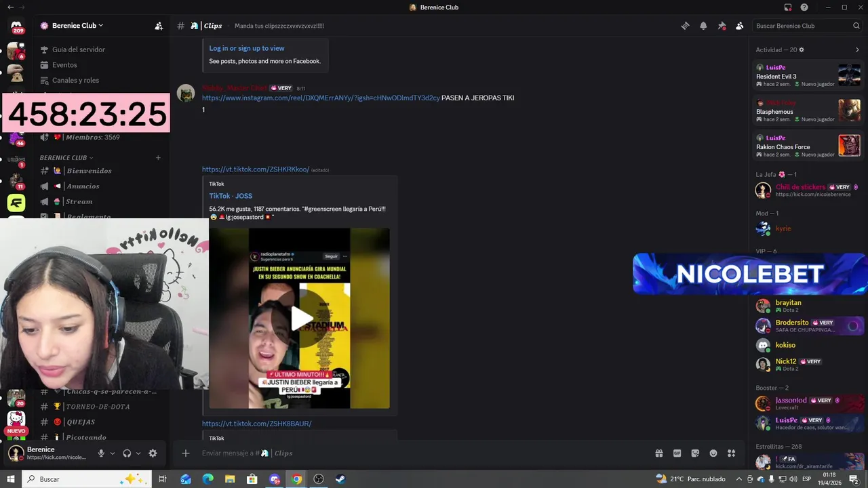Image resolution: width=868 pixels, height=488 pixels.
Task: Open the Rakion Chaos Force activity card
Action: [808, 145]
